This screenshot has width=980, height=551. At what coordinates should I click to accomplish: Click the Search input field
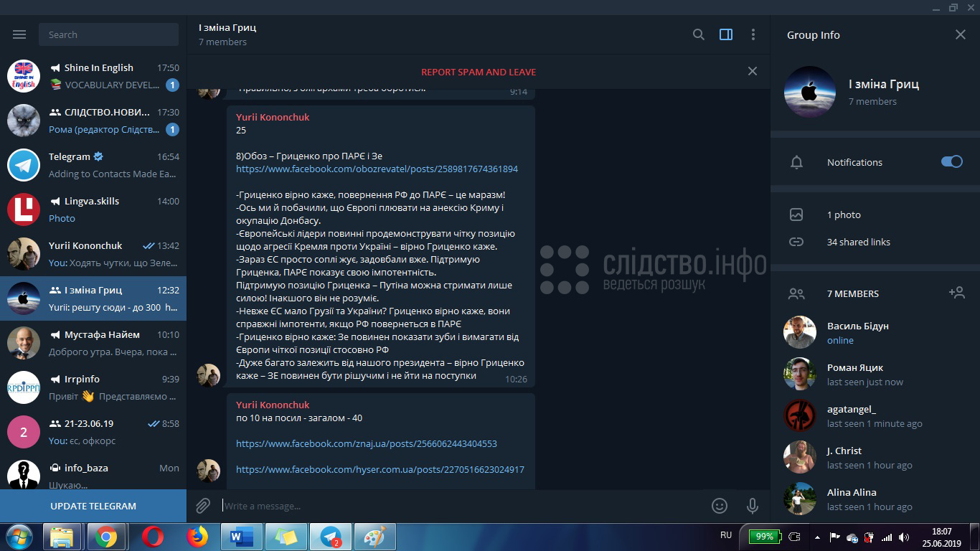109,34
